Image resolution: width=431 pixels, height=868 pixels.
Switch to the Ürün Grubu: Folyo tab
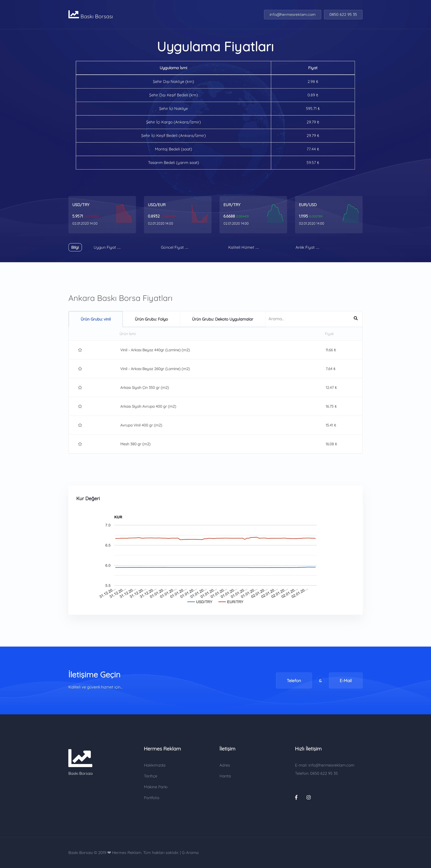[x=151, y=319]
